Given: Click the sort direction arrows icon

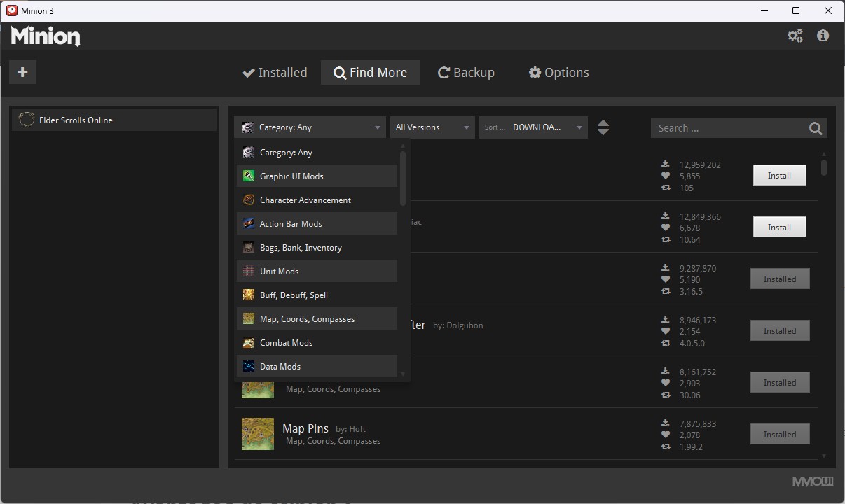Looking at the screenshot, I should point(603,127).
